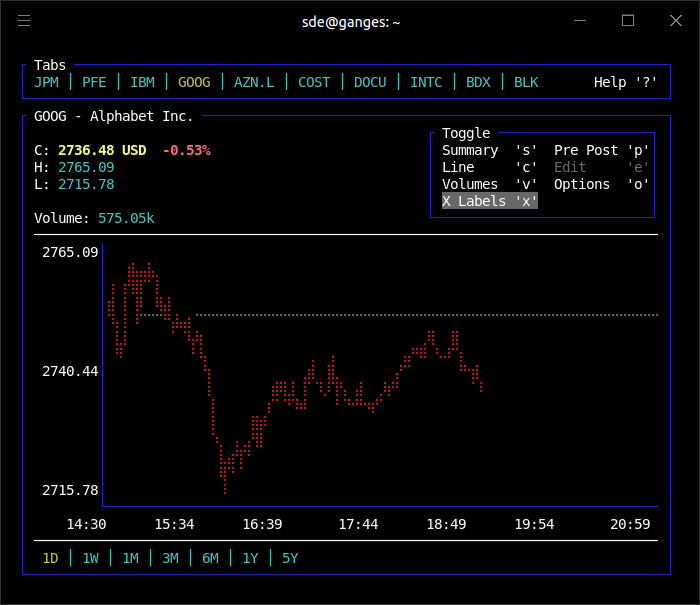Choose the 1Y time frame

click(250, 559)
